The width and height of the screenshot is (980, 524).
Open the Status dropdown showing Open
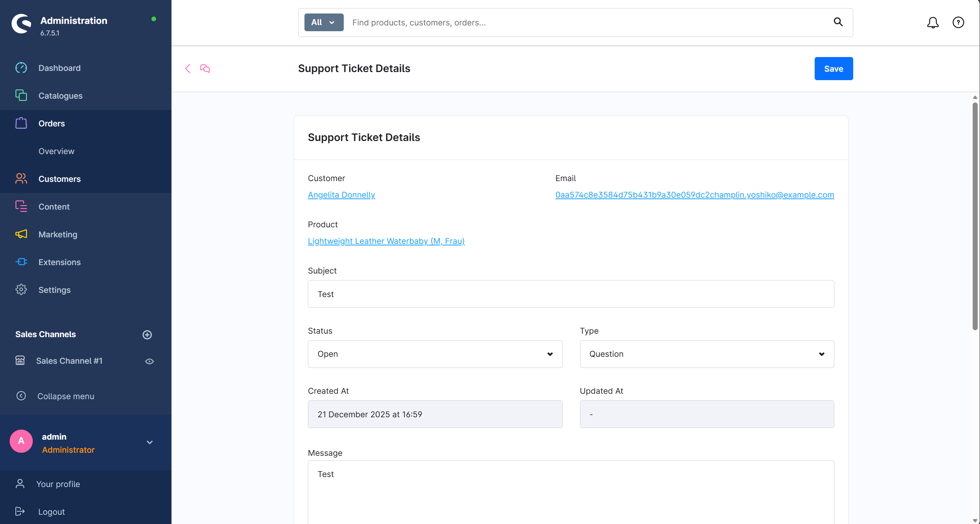point(435,354)
